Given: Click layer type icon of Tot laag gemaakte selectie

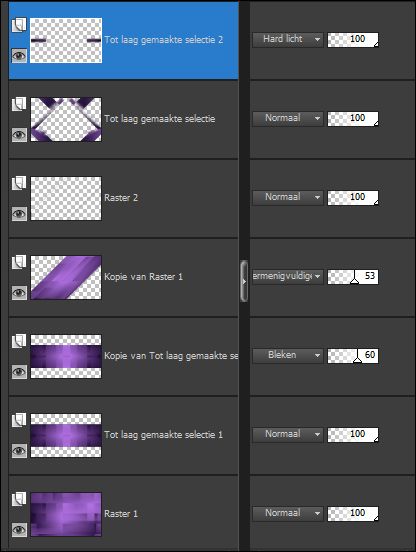Looking at the screenshot, I should pos(19,104).
